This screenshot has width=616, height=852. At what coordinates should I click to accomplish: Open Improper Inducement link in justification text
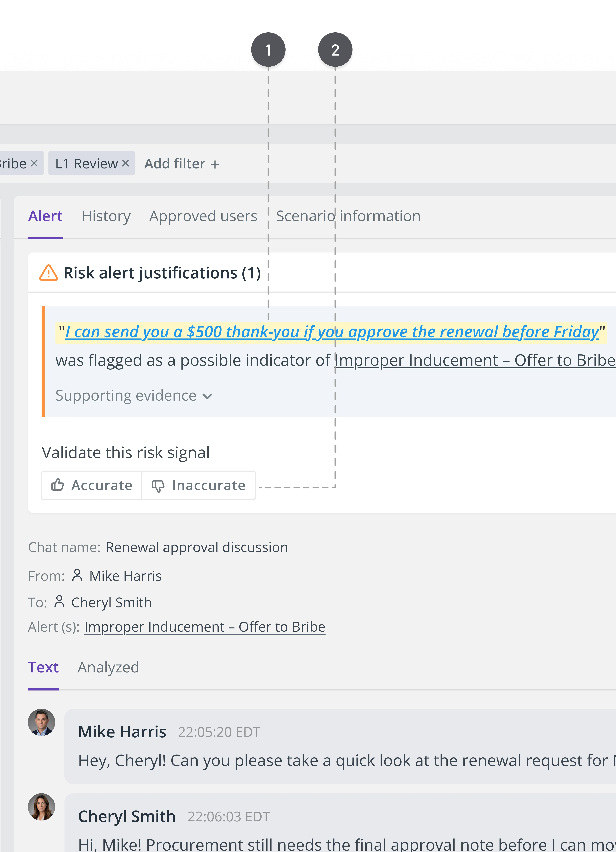[475, 361]
